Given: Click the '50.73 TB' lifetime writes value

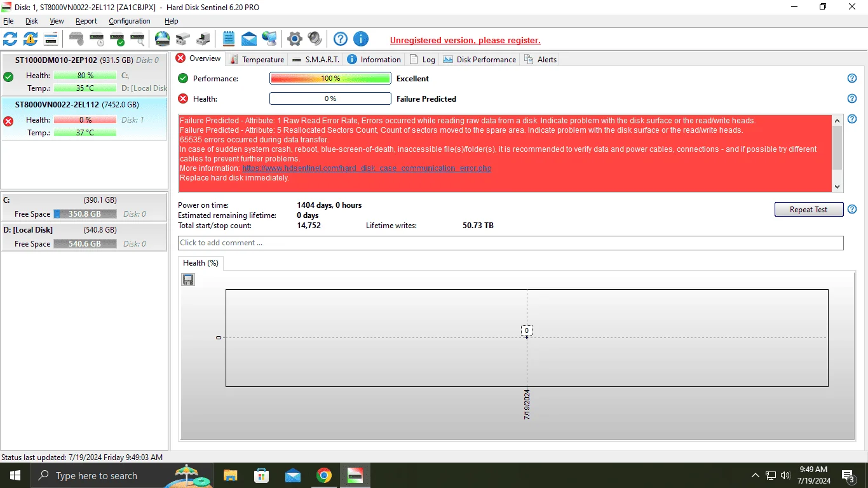Looking at the screenshot, I should tap(478, 226).
